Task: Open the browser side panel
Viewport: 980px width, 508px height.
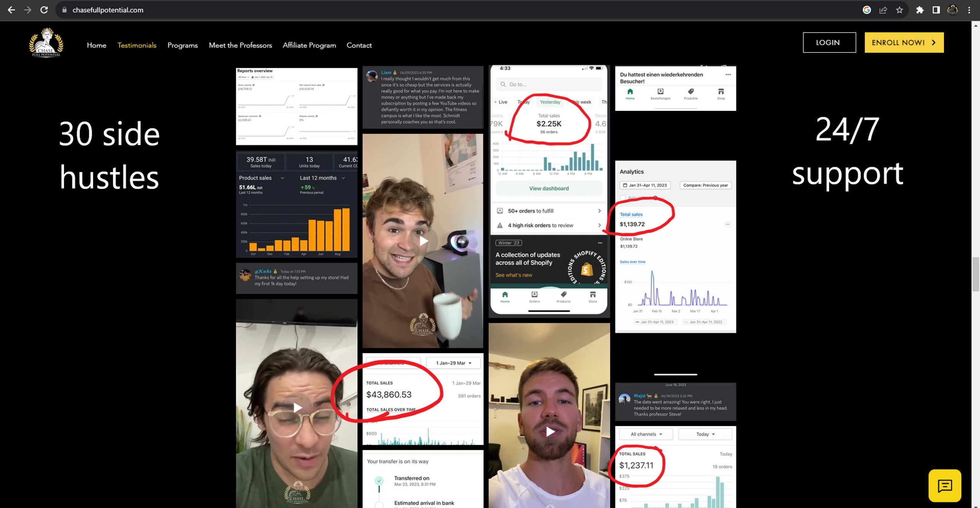Action: pos(936,10)
